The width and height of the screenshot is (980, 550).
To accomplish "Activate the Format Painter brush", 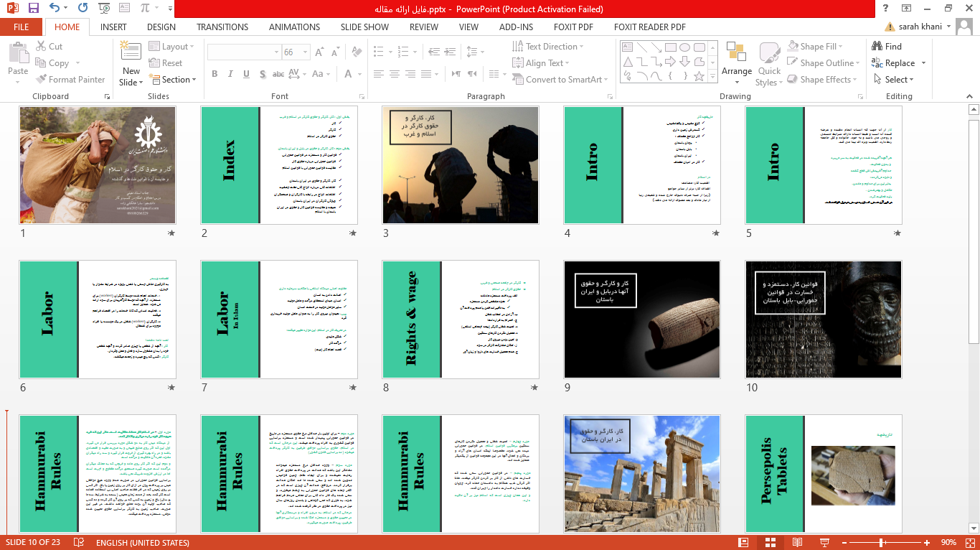I will (70, 80).
